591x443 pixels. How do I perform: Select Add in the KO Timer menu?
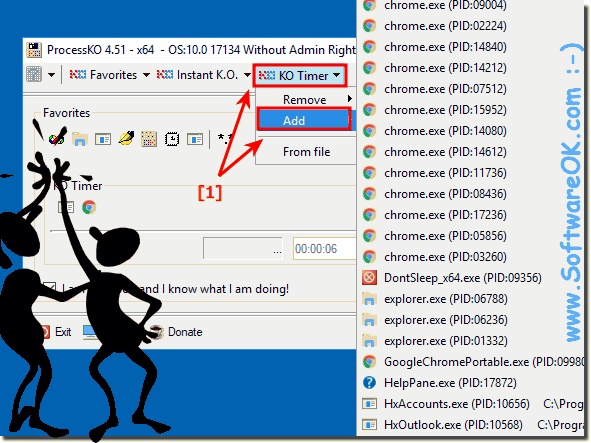pyautogui.click(x=305, y=120)
